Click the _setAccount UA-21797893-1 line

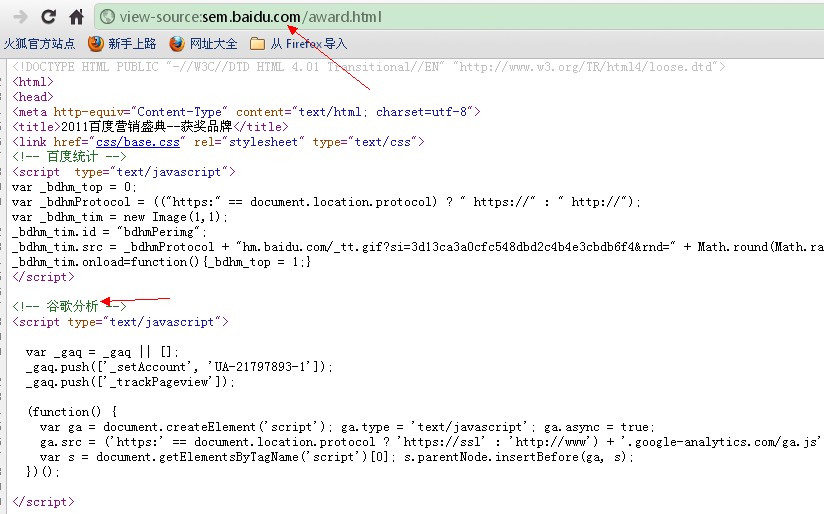pos(179,367)
